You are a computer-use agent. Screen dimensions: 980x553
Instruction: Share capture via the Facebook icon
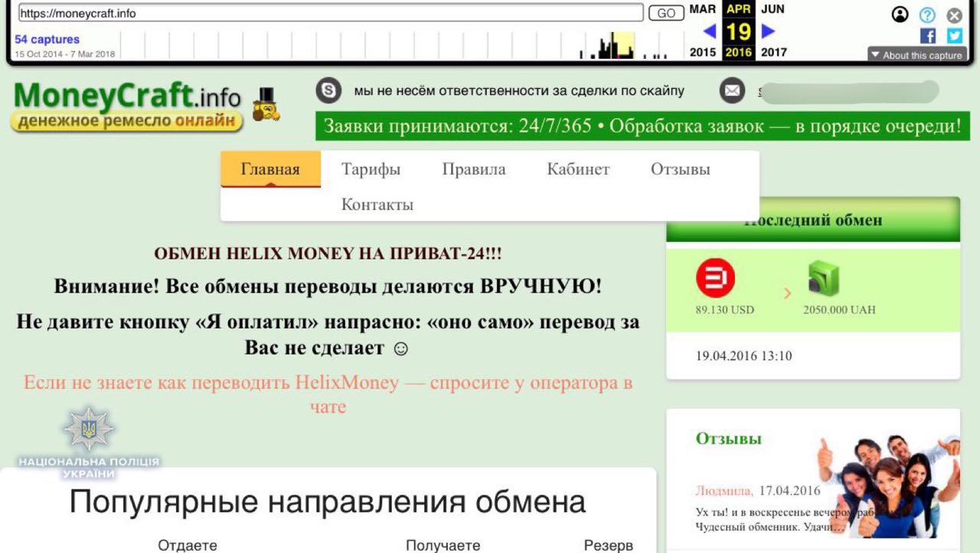pos(927,34)
